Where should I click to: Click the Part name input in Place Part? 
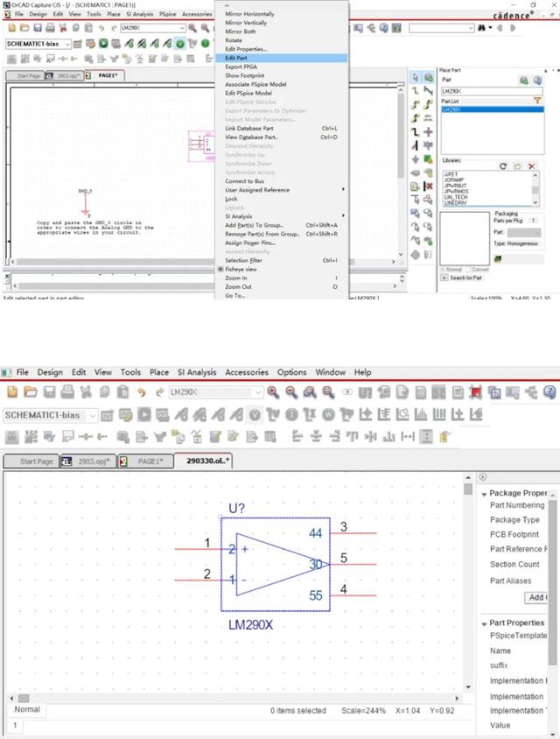click(x=492, y=90)
